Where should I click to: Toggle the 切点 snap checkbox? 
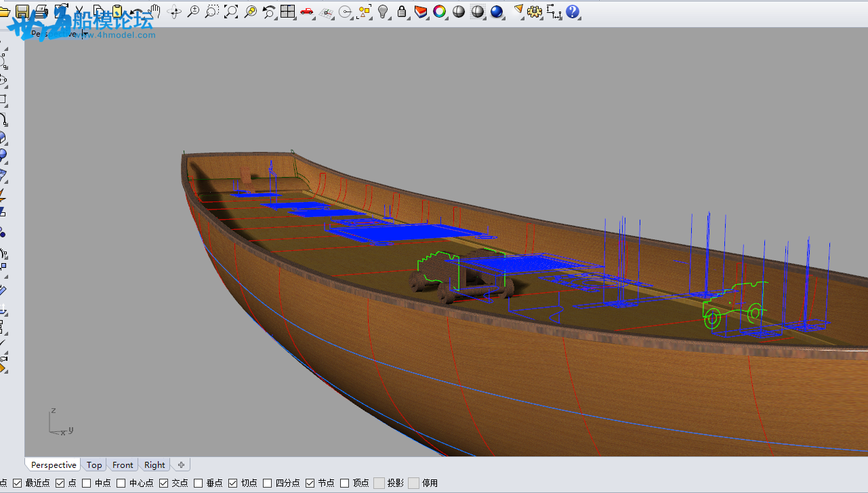click(233, 483)
